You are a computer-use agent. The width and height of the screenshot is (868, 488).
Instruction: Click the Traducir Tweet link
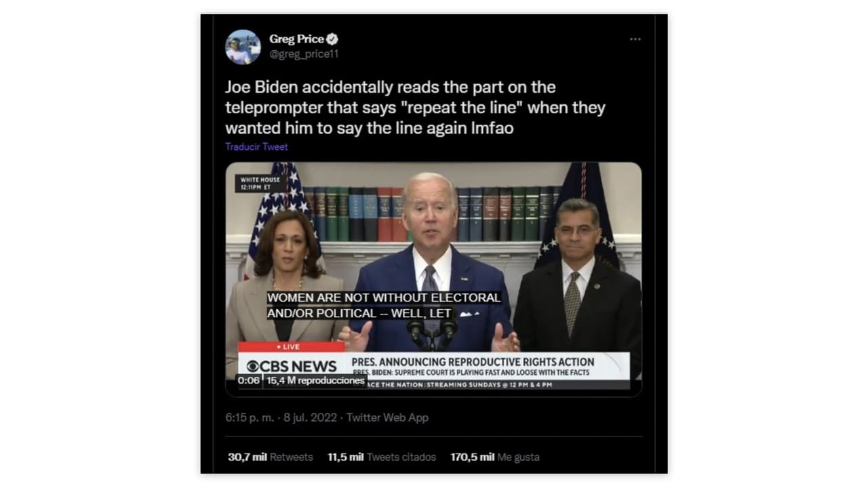pos(256,146)
